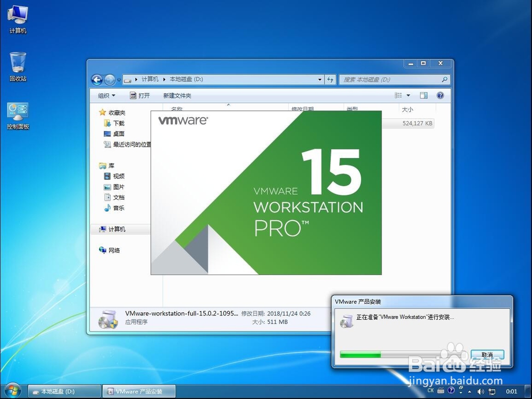This screenshot has width=532, height=399.
Task: Expand the address bar history dropdown
Action: tap(320, 79)
